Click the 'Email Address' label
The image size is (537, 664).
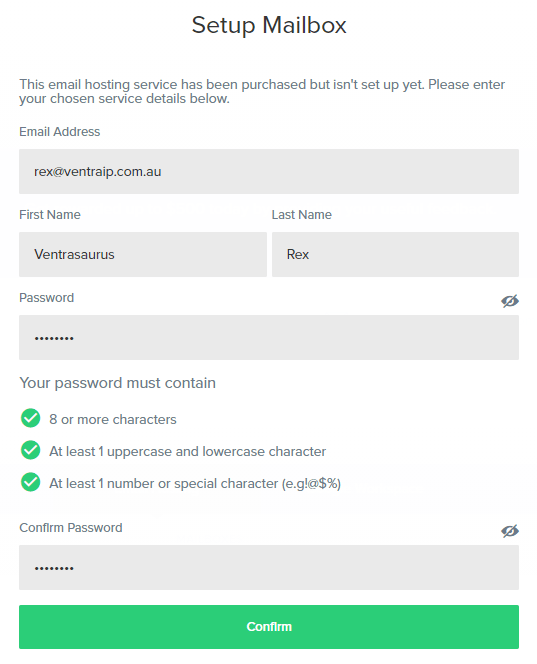click(x=60, y=132)
